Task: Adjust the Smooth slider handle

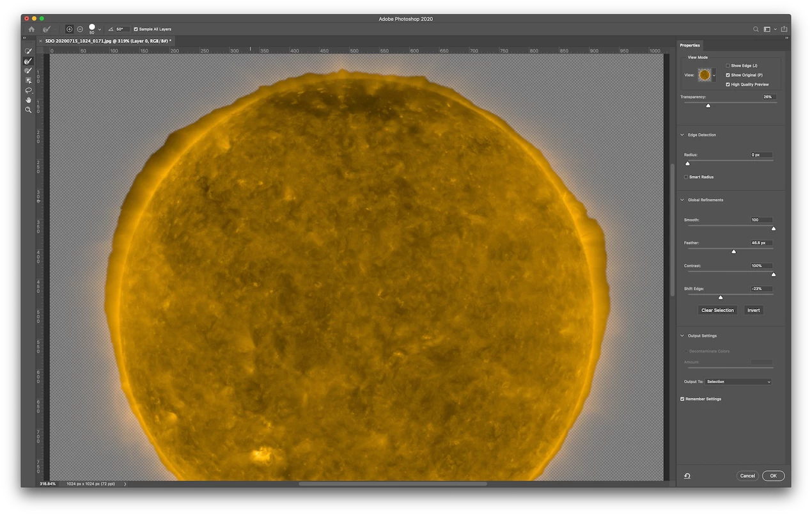Action: coord(774,228)
